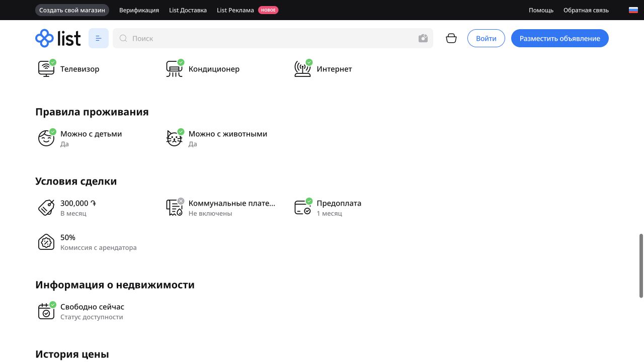Screen dimensions: 644x362
Task: Open the shopping basket
Action: (x=451, y=38)
